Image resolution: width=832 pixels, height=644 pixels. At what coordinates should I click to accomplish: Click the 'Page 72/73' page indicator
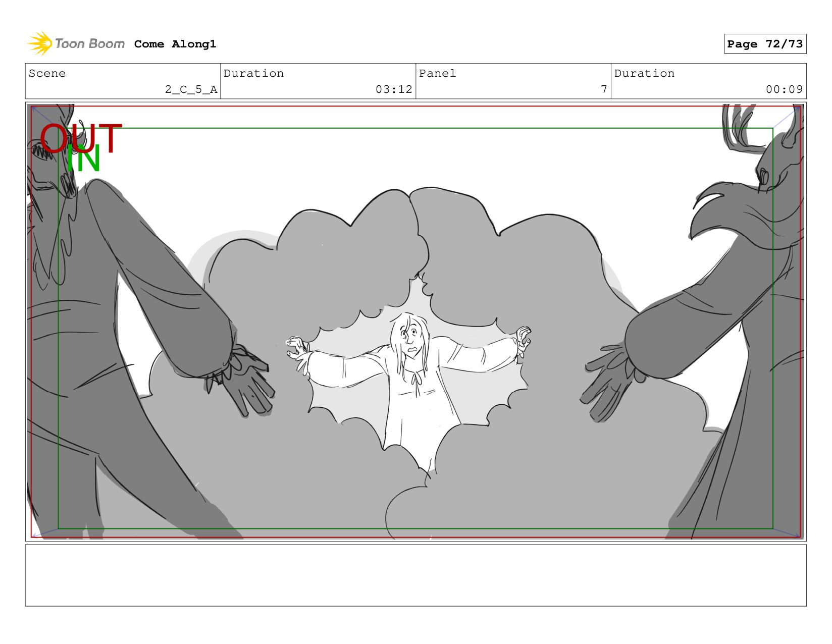tap(765, 44)
